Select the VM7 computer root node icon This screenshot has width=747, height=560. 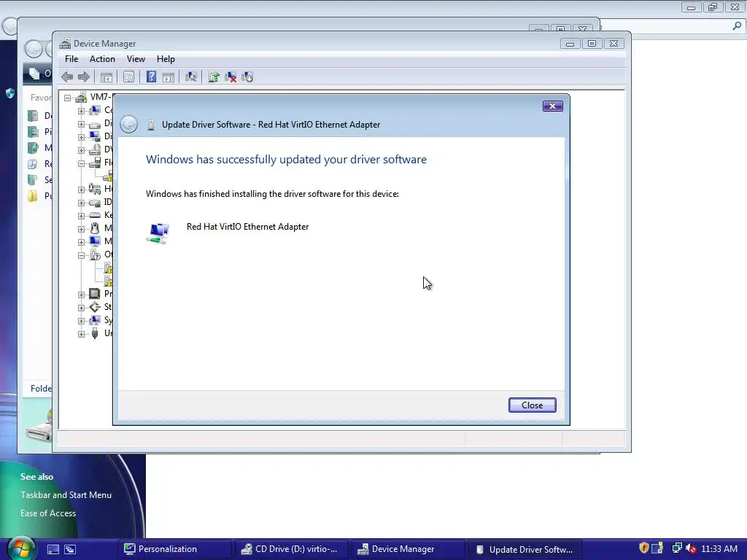point(82,97)
